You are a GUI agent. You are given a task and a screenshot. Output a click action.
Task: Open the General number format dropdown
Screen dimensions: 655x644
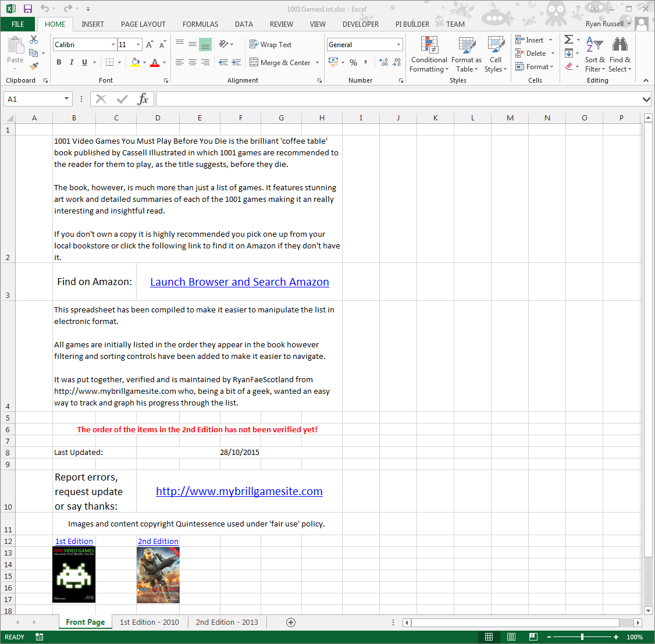[398, 45]
